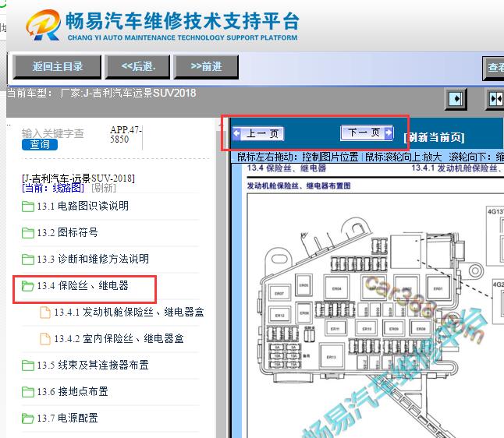504x438 pixels.
Task: Go forward with >>前进 button
Action: point(206,67)
